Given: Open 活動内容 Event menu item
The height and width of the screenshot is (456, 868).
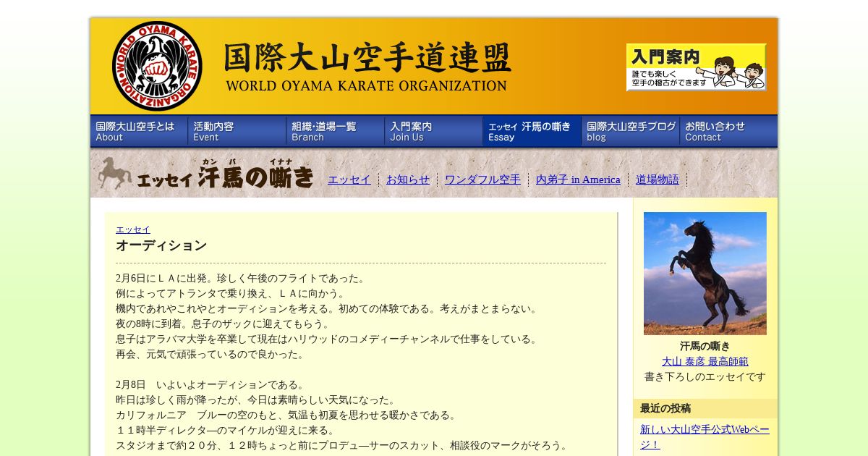Looking at the screenshot, I should (x=237, y=131).
